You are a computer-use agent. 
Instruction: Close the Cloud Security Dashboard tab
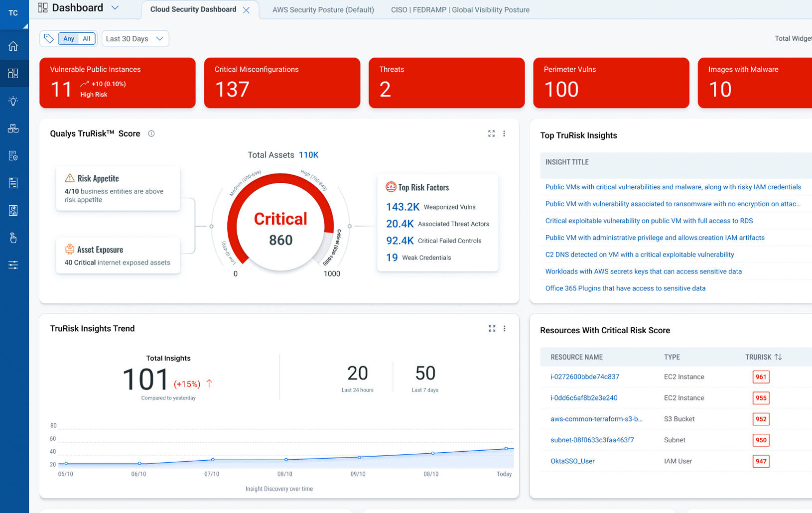(246, 10)
